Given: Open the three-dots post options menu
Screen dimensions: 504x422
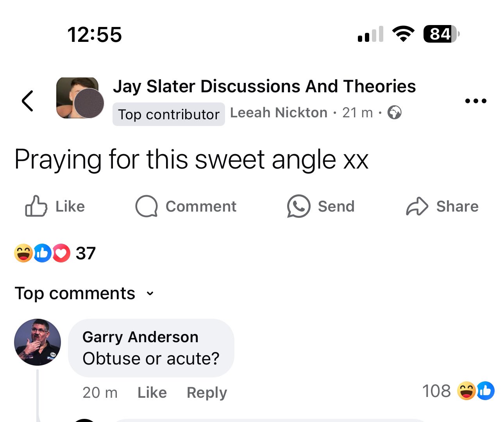Looking at the screenshot, I should (475, 101).
